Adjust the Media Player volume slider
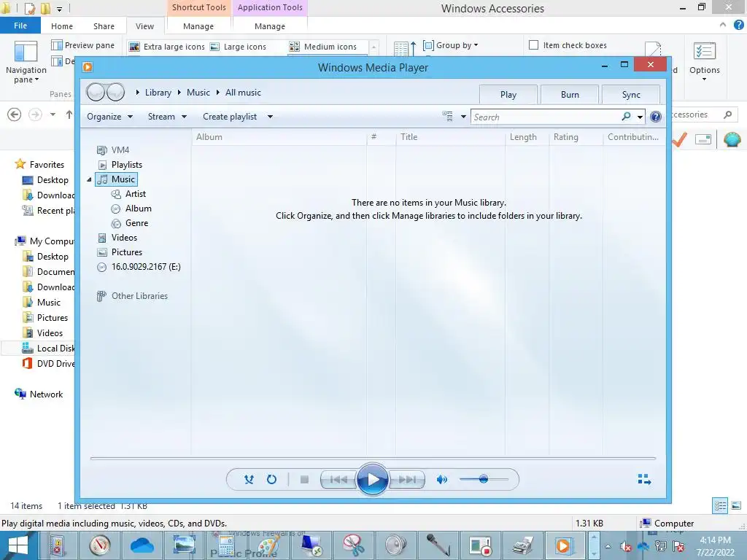Viewport: 747px width, 560px height. coord(484,479)
